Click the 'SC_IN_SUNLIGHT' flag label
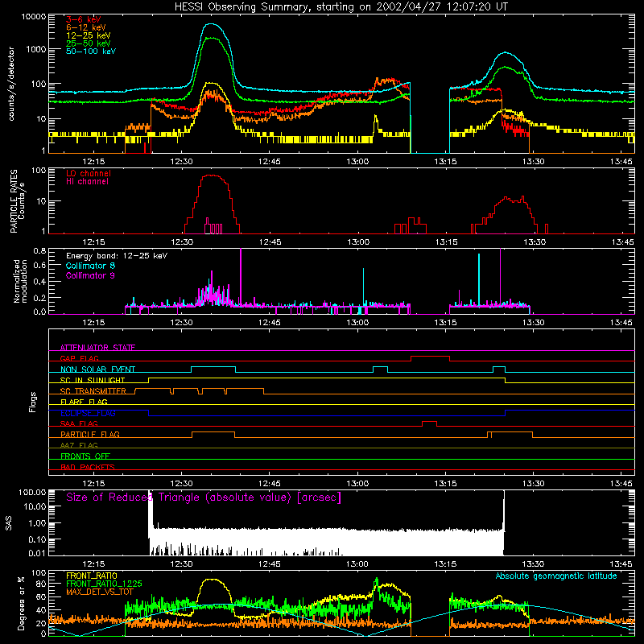Image resolution: width=644 pixels, height=644 pixels. click(93, 380)
